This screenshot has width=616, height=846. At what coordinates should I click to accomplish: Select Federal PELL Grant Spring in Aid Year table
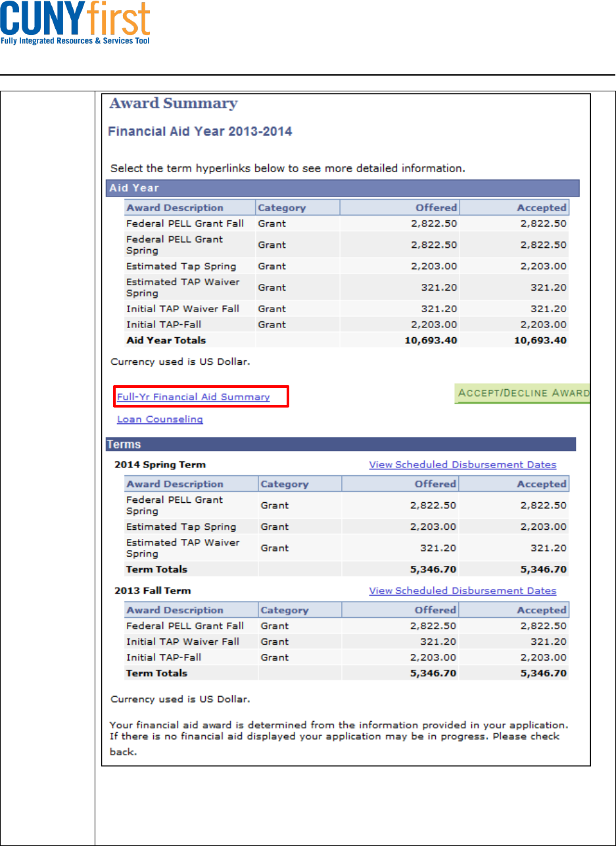point(174,245)
